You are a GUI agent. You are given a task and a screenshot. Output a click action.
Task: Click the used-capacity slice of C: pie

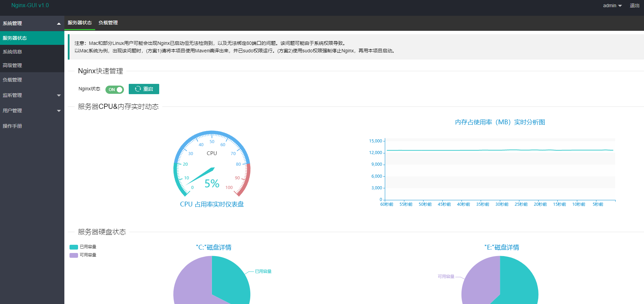229,282
